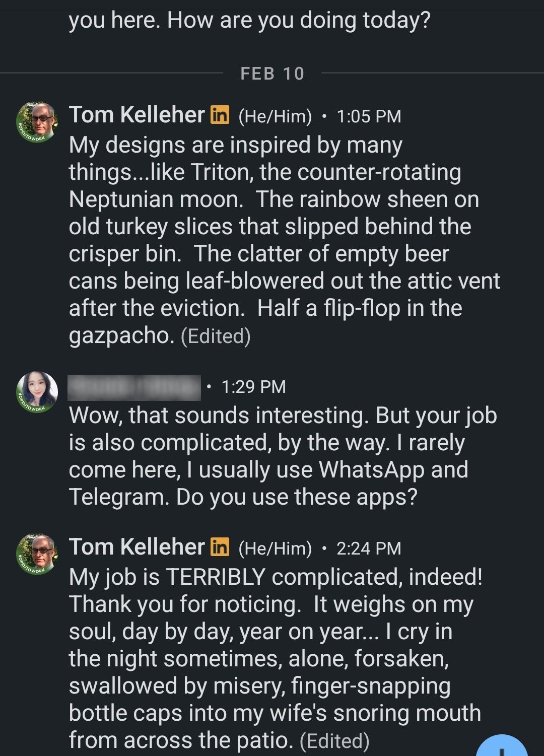Click the (Edited) label after 'gazpacho.'
Screen dimensions: 544x756
click(216, 336)
